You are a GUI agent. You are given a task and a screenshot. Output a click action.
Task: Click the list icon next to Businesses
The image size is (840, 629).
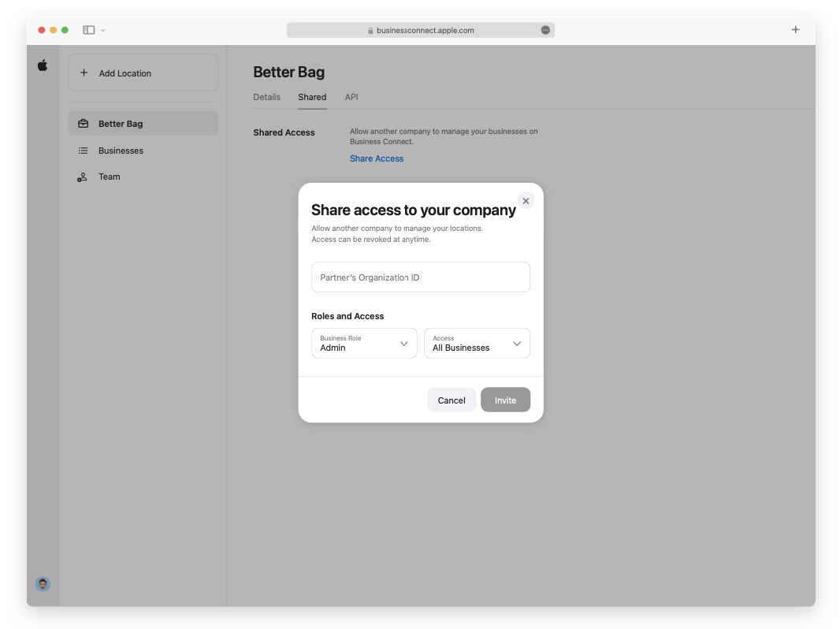(83, 151)
